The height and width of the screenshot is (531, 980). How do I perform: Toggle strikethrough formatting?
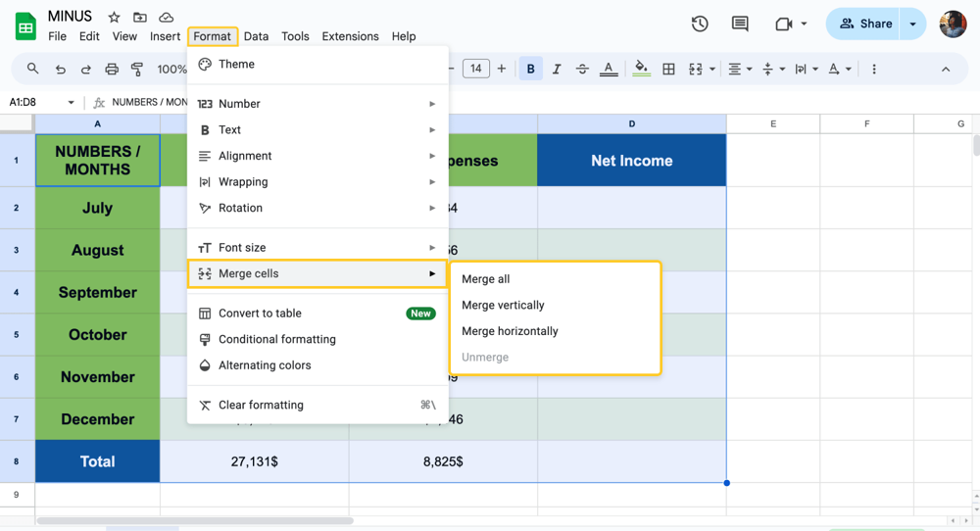click(x=582, y=70)
